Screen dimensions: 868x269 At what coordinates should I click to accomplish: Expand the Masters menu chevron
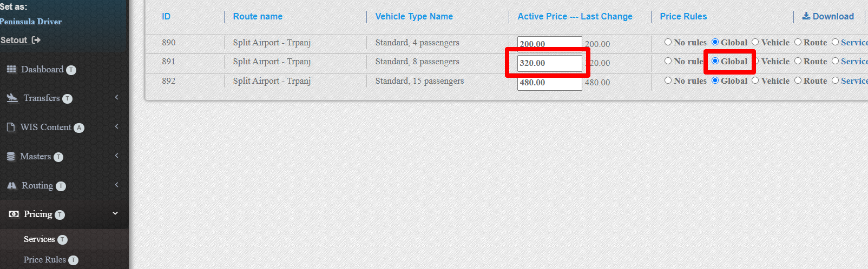pyautogui.click(x=116, y=156)
